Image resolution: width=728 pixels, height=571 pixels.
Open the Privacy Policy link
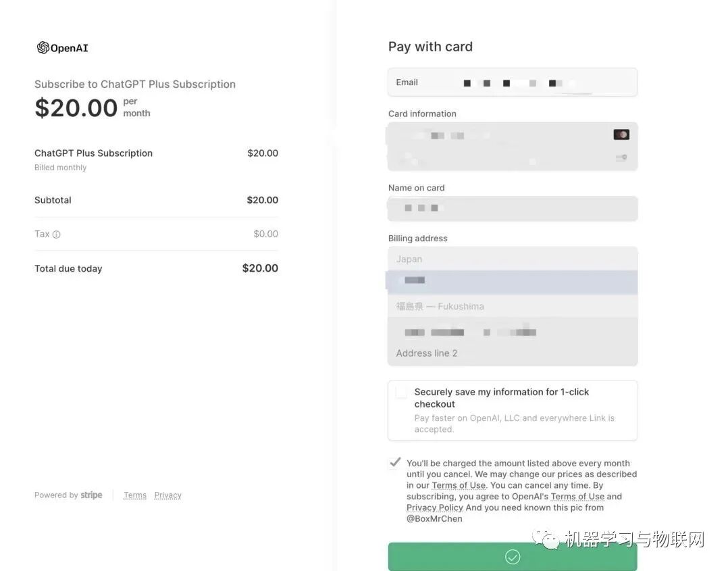434,507
